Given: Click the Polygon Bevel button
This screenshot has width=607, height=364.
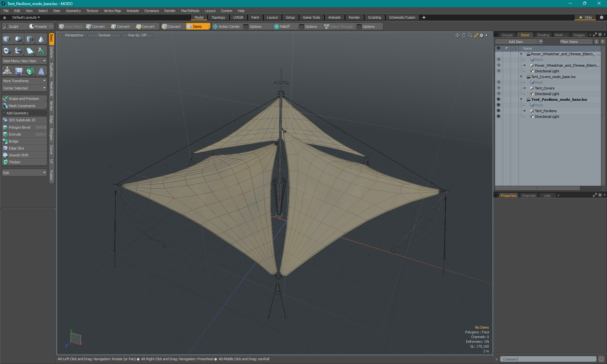Looking at the screenshot, I should pyautogui.click(x=20, y=127).
